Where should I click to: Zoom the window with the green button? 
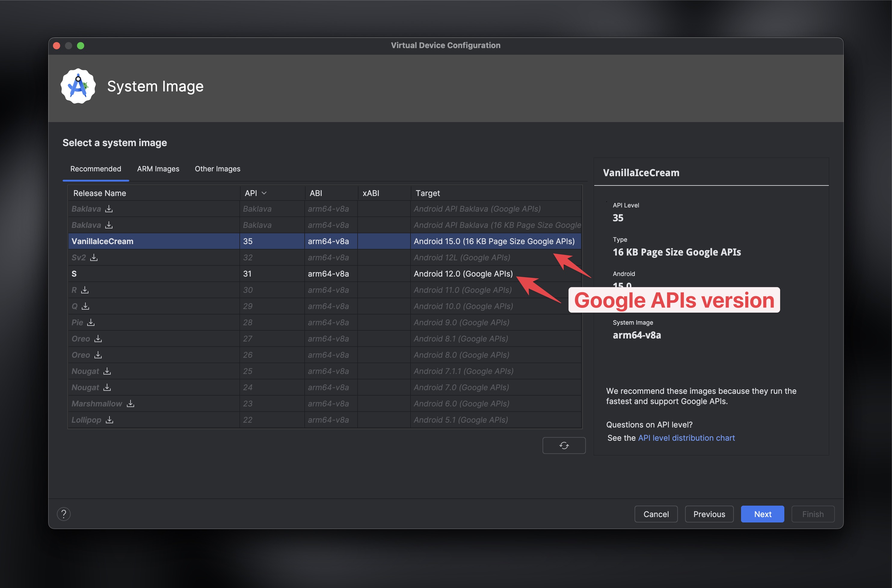81,45
